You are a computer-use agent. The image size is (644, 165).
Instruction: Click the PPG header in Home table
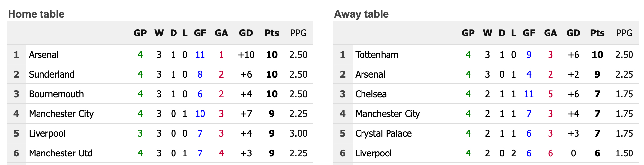(298, 33)
